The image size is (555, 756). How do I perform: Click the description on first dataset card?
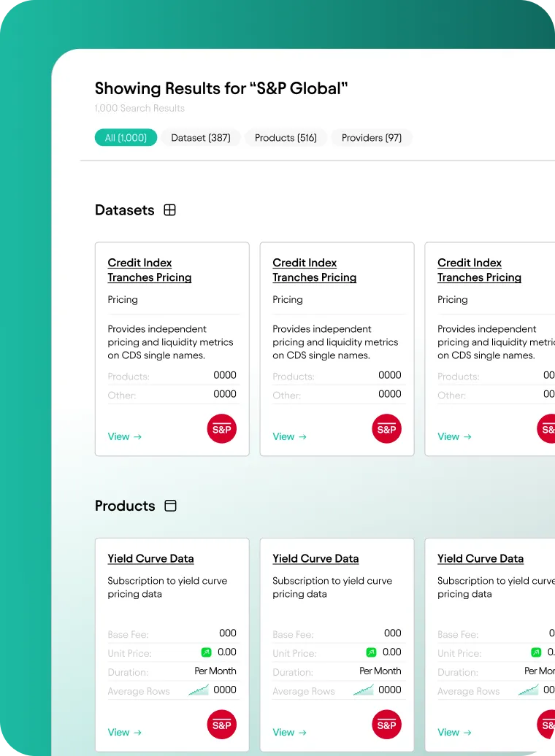pyautogui.click(x=170, y=342)
